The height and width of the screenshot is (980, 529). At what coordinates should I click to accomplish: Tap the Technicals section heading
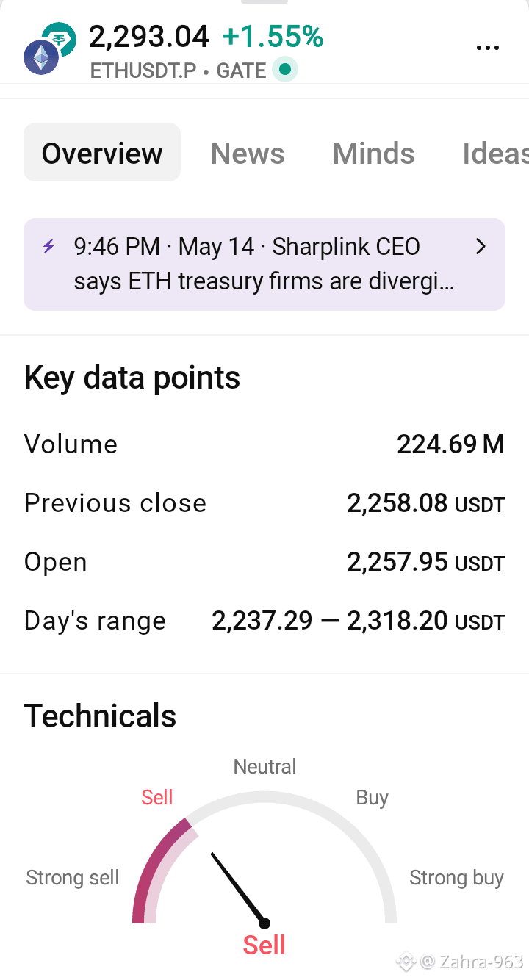(101, 716)
